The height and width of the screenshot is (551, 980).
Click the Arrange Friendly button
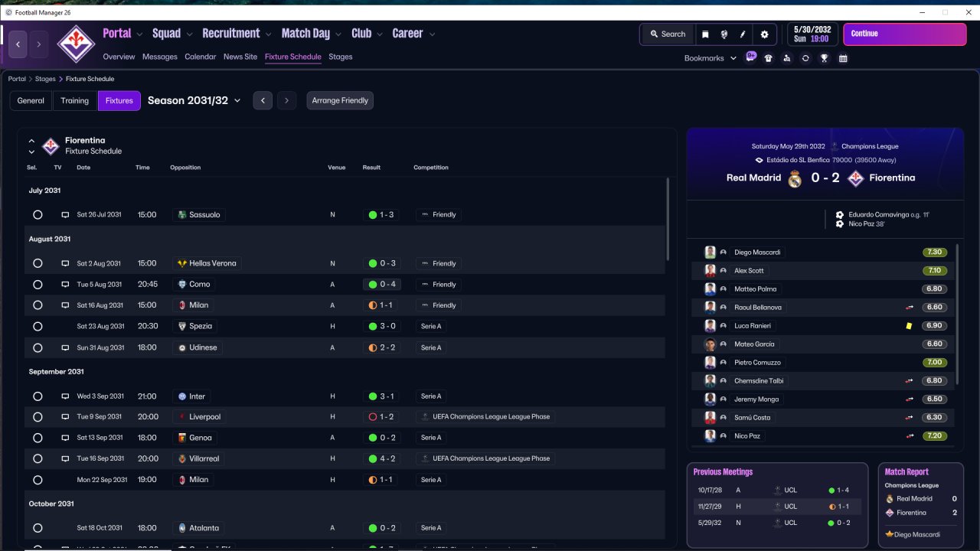tap(340, 101)
